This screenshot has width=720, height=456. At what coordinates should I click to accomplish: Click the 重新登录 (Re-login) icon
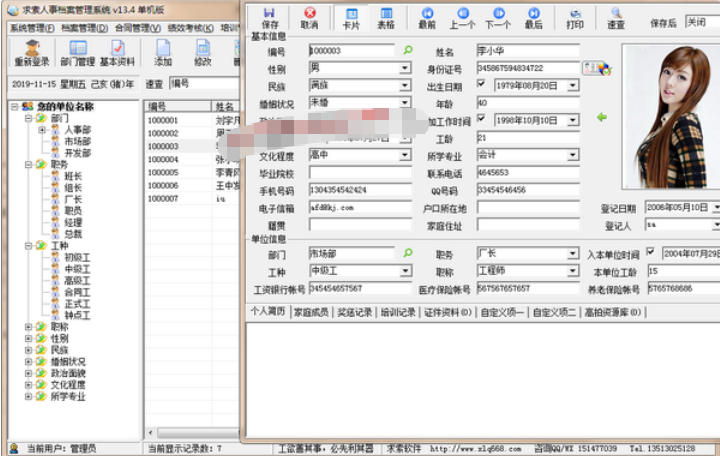(x=33, y=53)
